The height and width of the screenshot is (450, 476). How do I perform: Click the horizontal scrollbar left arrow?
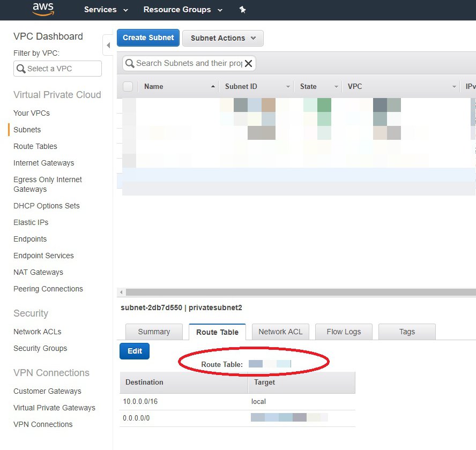click(x=122, y=292)
